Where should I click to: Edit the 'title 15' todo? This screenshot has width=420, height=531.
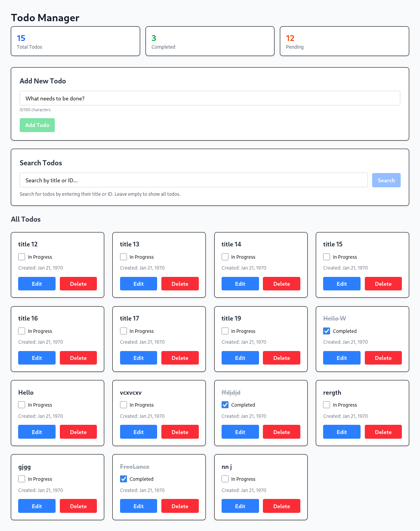[342, 284]
